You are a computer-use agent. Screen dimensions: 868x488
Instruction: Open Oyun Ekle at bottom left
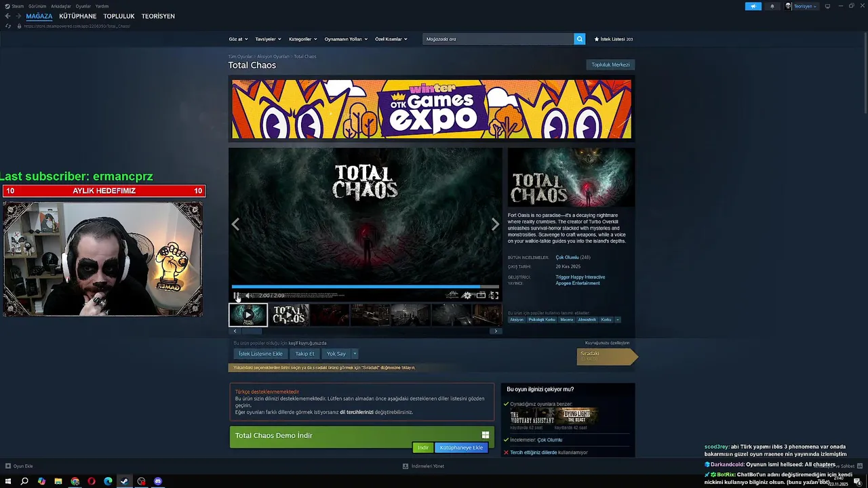point(20,466)
